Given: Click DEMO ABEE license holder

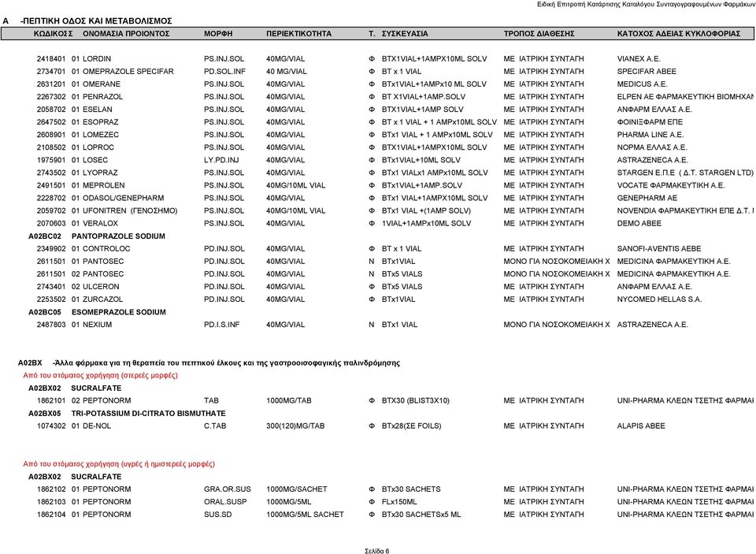Looking at the screenshot, I should click(x=639, y=224).
